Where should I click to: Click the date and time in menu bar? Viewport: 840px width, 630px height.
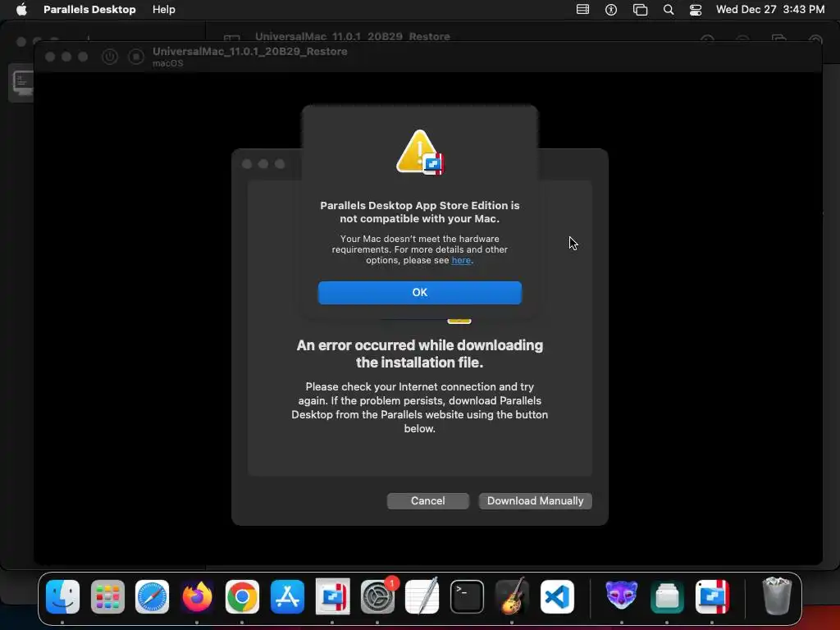[x=769, y=10]
